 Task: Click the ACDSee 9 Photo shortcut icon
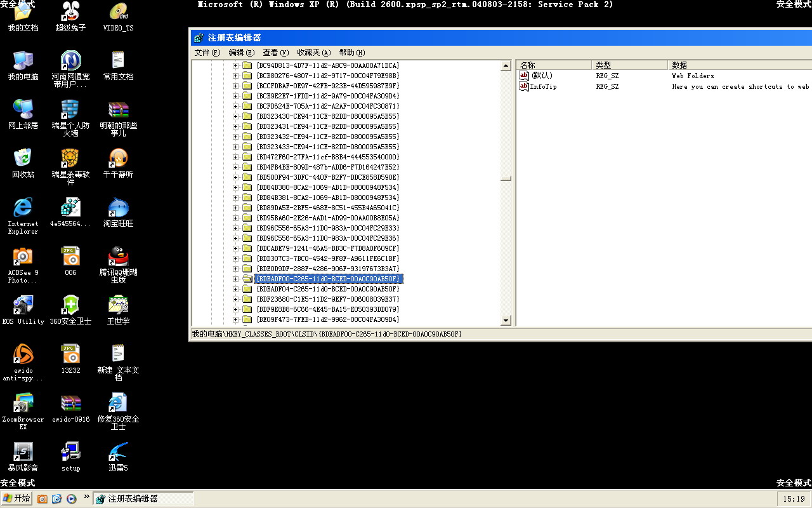23,256
